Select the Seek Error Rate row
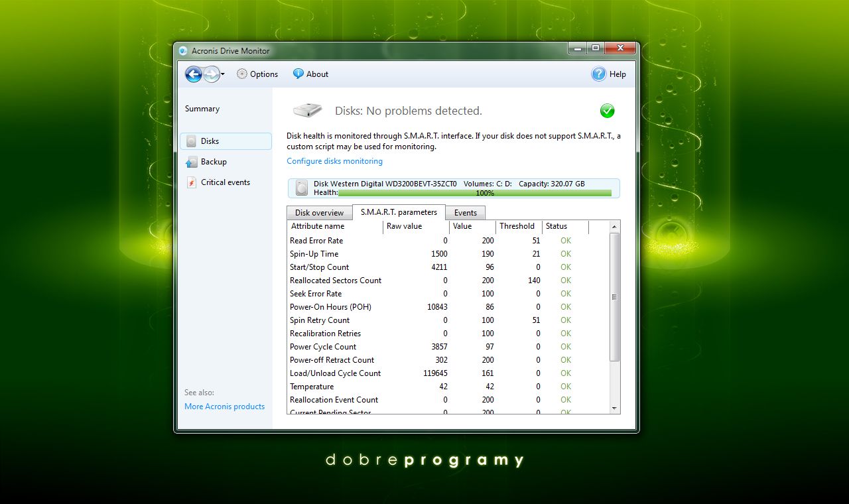The height and width of the screenshot is (504, 849). point(448,294)
